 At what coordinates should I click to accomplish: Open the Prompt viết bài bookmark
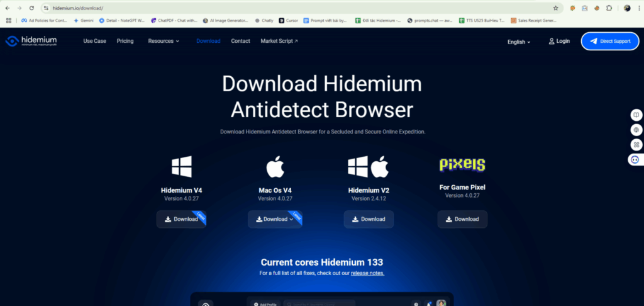click(326, 20)
